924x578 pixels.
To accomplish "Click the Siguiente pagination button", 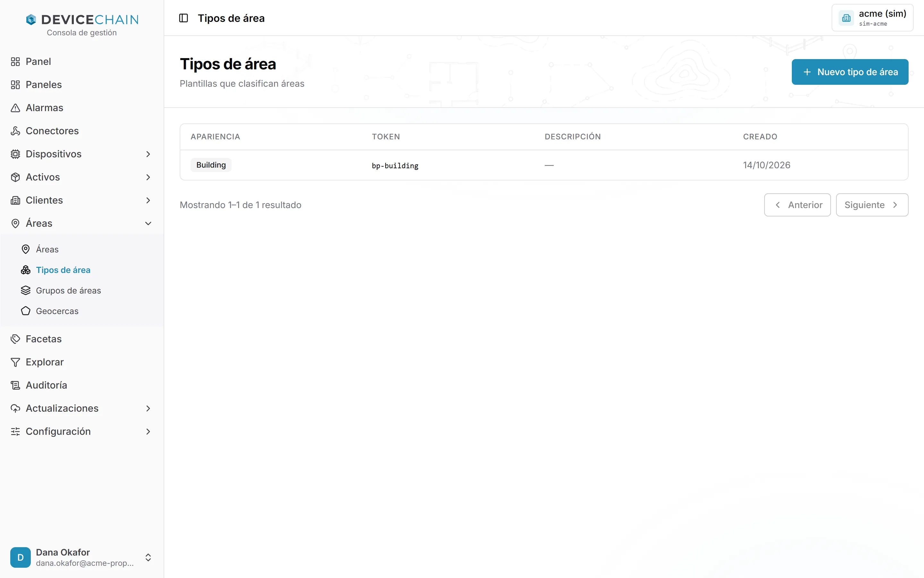I will tap(872, 205).
